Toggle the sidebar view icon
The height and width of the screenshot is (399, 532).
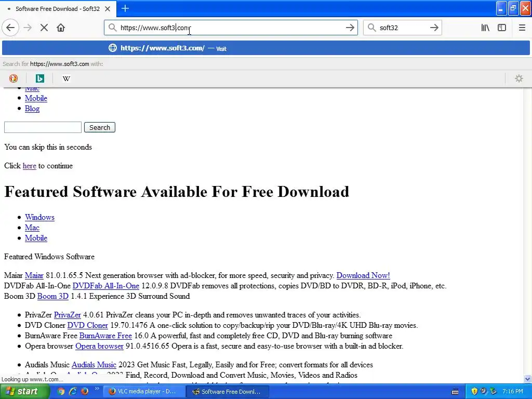pos(502,28)
